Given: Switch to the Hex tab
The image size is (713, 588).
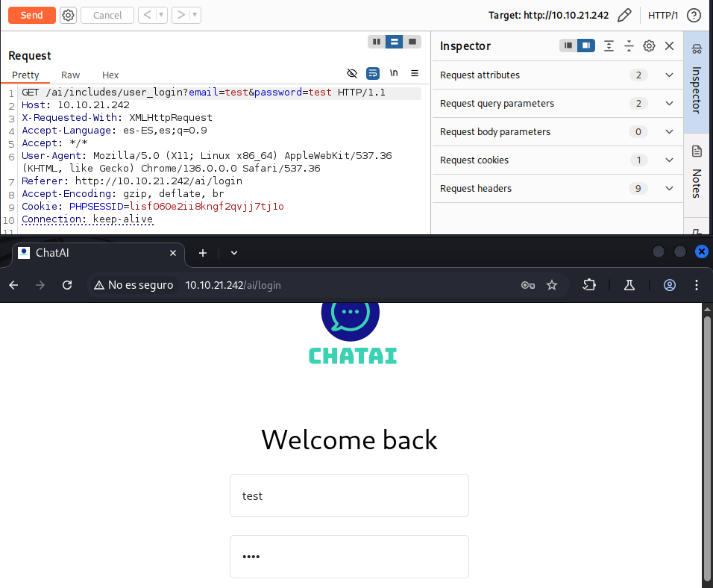Looking at the screenshot, I should coord(110,75).
